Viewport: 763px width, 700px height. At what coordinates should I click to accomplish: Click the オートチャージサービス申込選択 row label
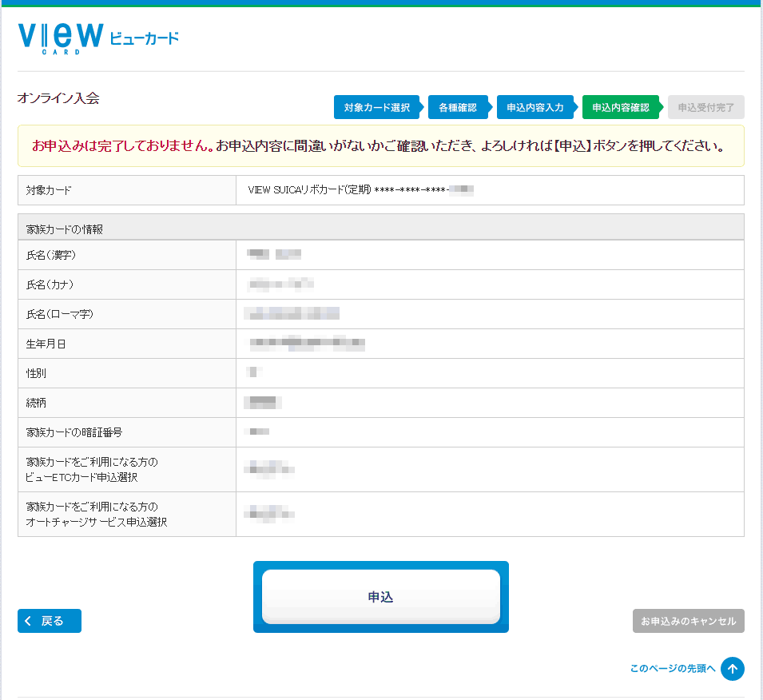(97, 515)
